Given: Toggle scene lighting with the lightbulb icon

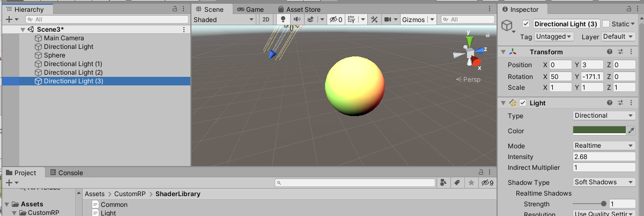Looking at the screenshot, I should click(283, 20).
